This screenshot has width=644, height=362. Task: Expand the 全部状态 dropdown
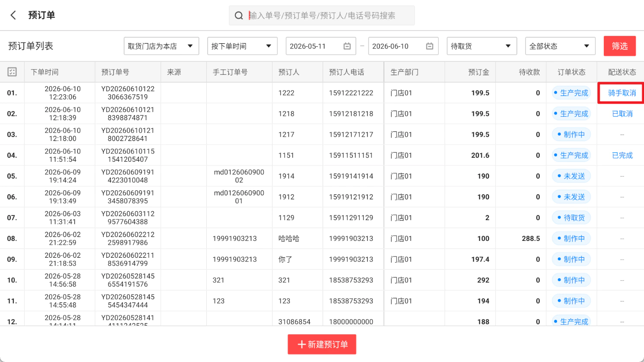[560, 46]
